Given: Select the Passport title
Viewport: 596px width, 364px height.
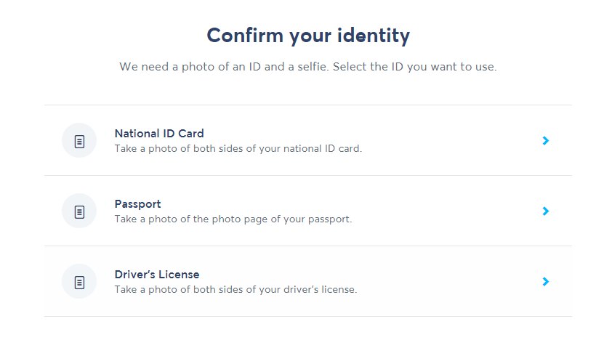Looking at the screenshot, I should pos(137,204).
